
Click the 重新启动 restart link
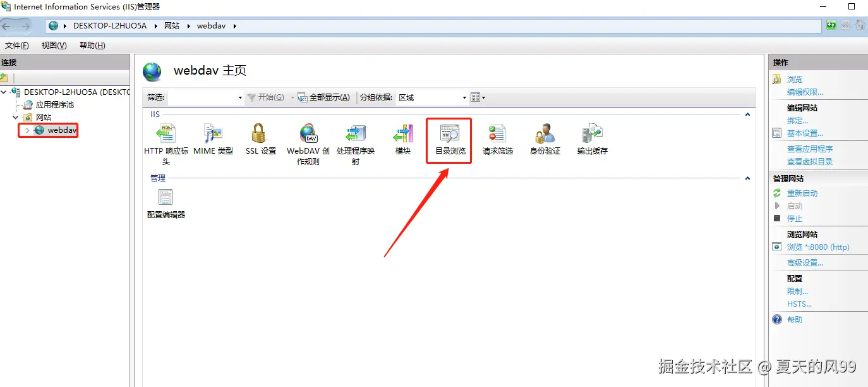tap(802, 193)
